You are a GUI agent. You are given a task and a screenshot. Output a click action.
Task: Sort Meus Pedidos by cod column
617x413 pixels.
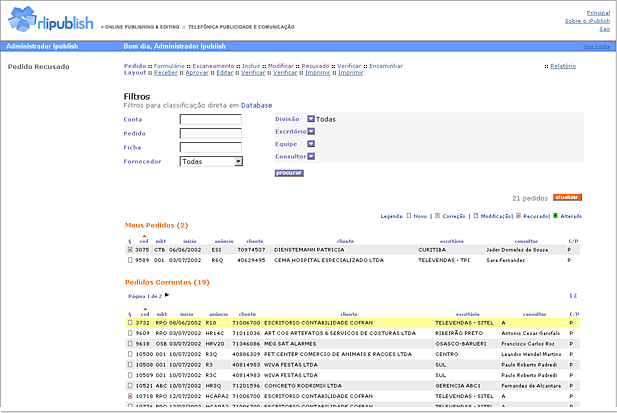point(144,241)
